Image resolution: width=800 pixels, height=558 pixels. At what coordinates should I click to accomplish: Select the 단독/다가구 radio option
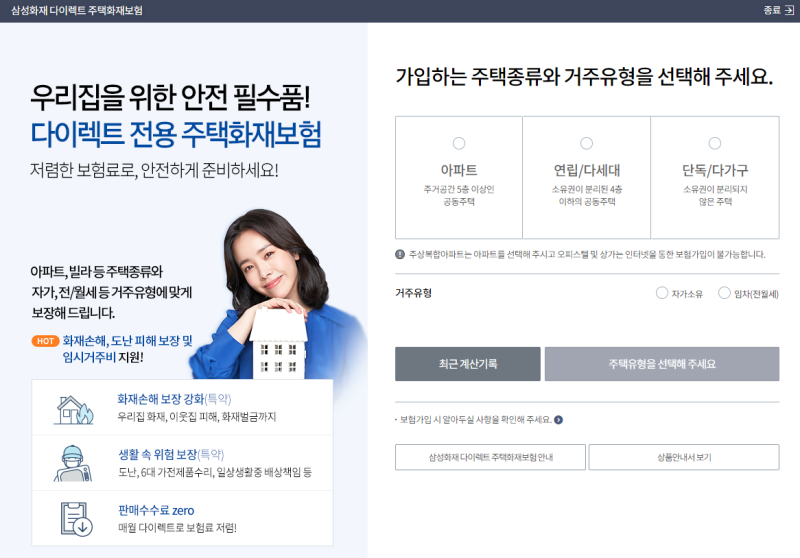pos(715,143)
